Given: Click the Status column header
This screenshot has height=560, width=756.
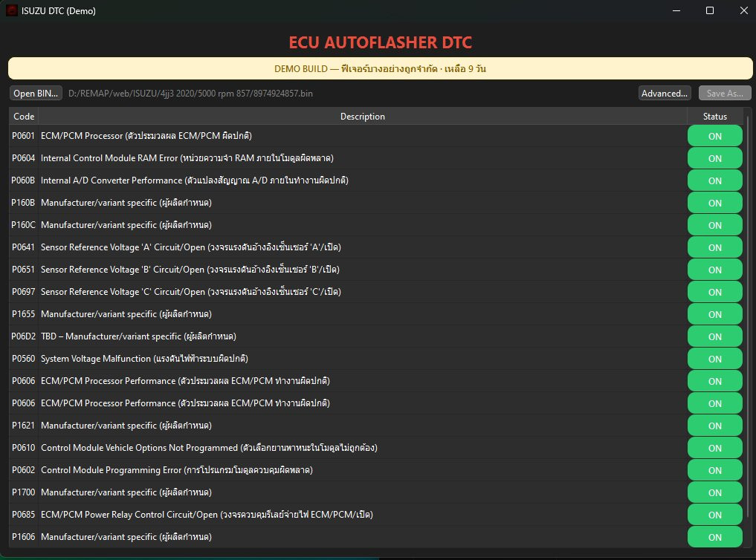Looking at the screenshot, I should coord(714,117).
